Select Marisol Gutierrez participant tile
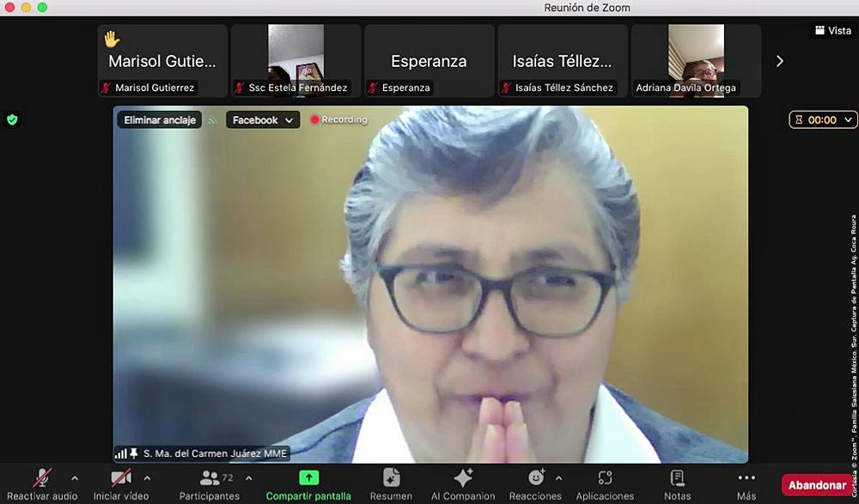The image size is (859, 504). [162, 61]
